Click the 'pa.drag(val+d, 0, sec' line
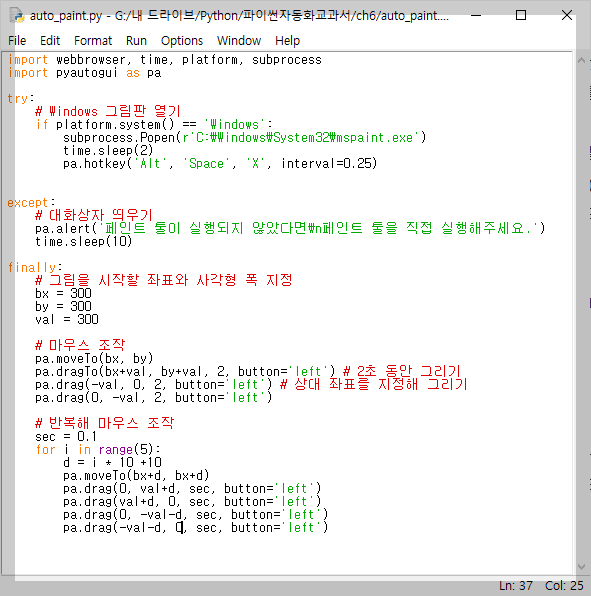 click(192, 501)
